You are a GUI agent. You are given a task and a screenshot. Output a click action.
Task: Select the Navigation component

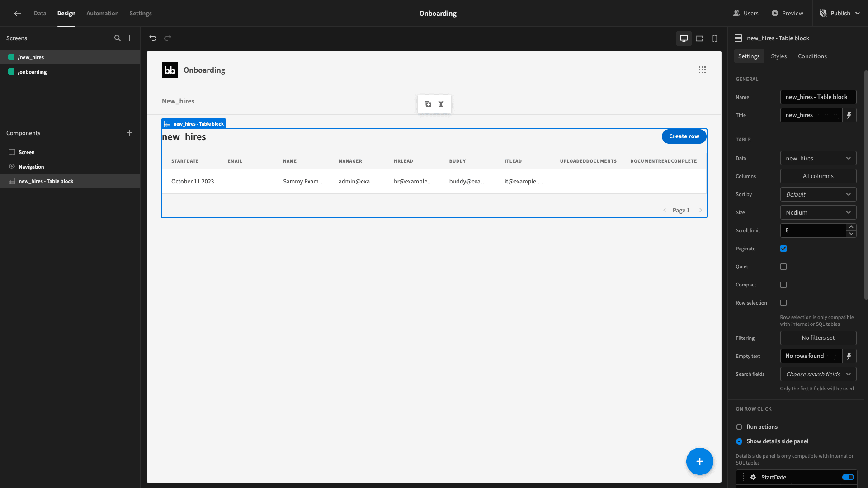(x=70, y=167)
